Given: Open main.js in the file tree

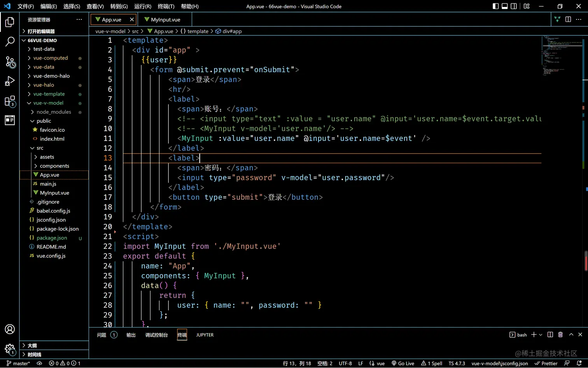Looking at the screenshot, I should click(54, 184).
